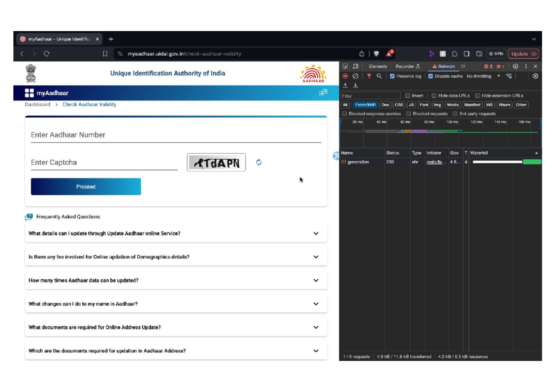
Task: Uncheck the Disable cache checkbox
Action: (x=431, y=76)
